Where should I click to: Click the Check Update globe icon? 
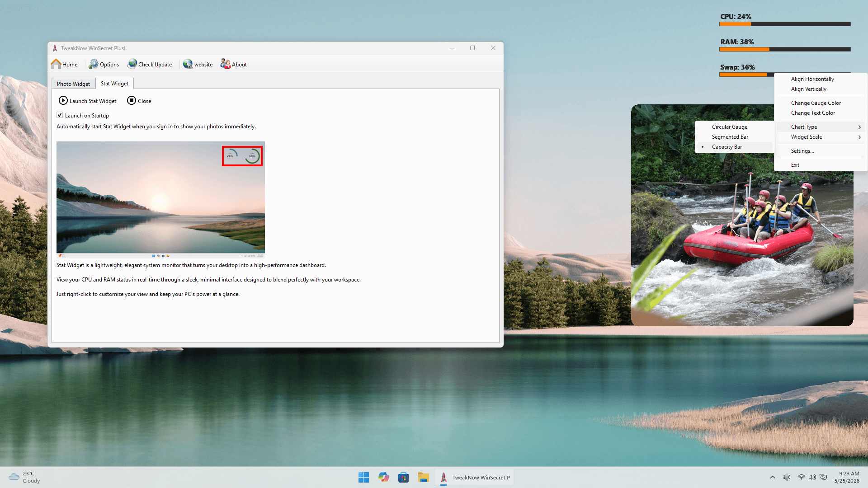[x=132, y=64]
